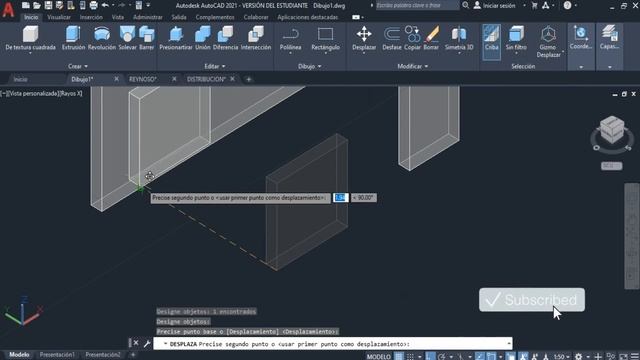Toggle ortho mode in status bar
640x360 pixels.
pyautogui.click(x=430, y=356)
